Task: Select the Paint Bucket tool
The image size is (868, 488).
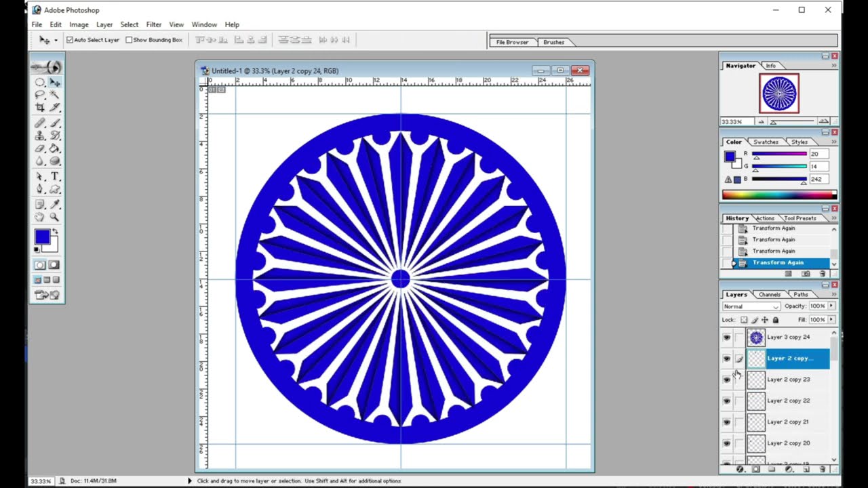Action: (54, 148)
